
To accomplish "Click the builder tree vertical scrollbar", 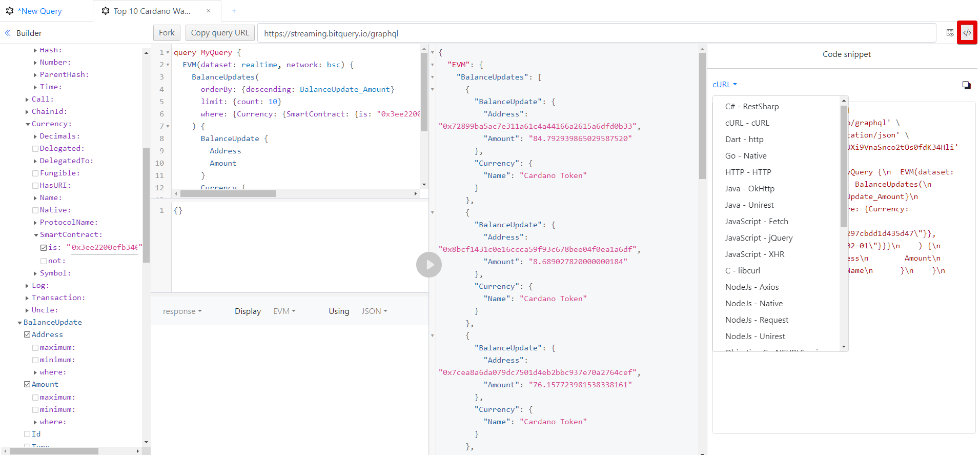I will [x=146, y=205].
